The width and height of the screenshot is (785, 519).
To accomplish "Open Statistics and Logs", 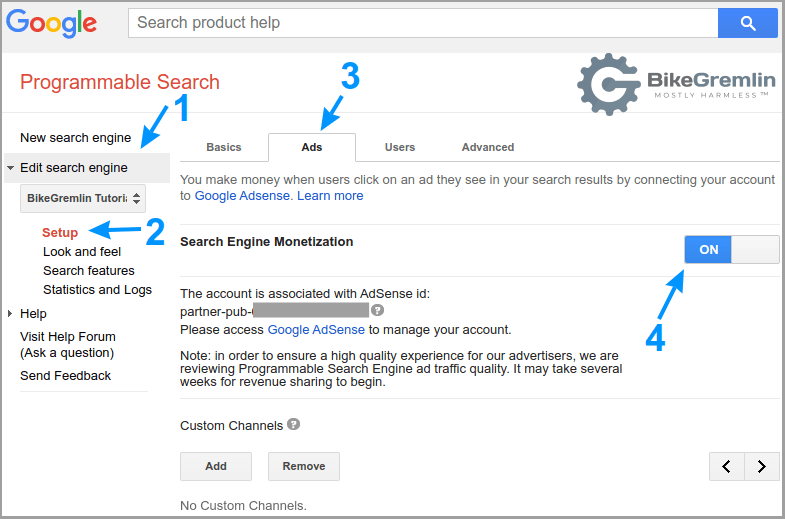I will [97, 290].
